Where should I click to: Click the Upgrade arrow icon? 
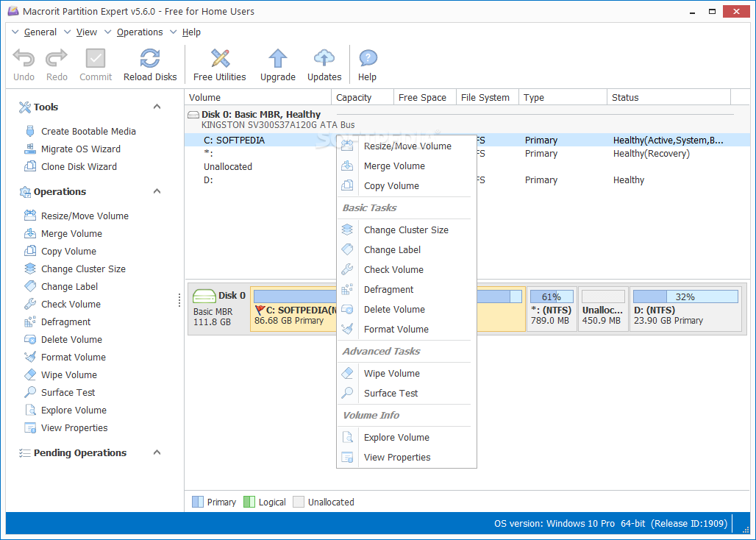[x=278, y=58]
